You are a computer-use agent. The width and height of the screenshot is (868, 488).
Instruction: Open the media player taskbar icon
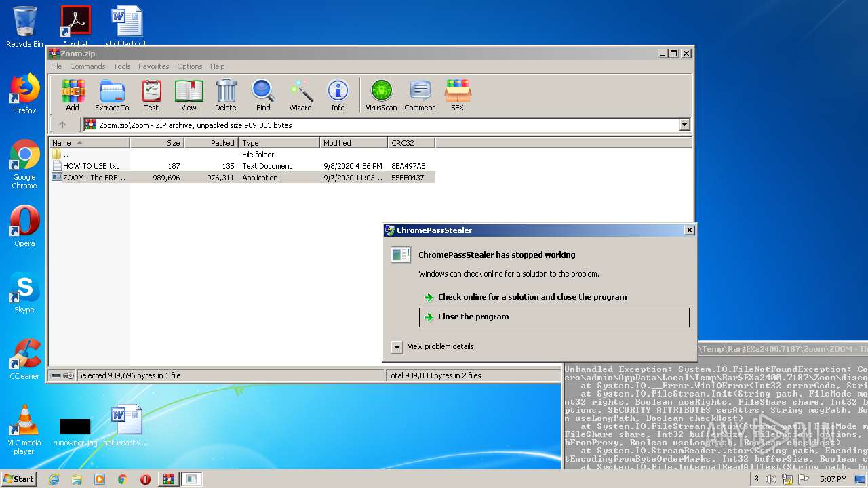pos(100,479)
